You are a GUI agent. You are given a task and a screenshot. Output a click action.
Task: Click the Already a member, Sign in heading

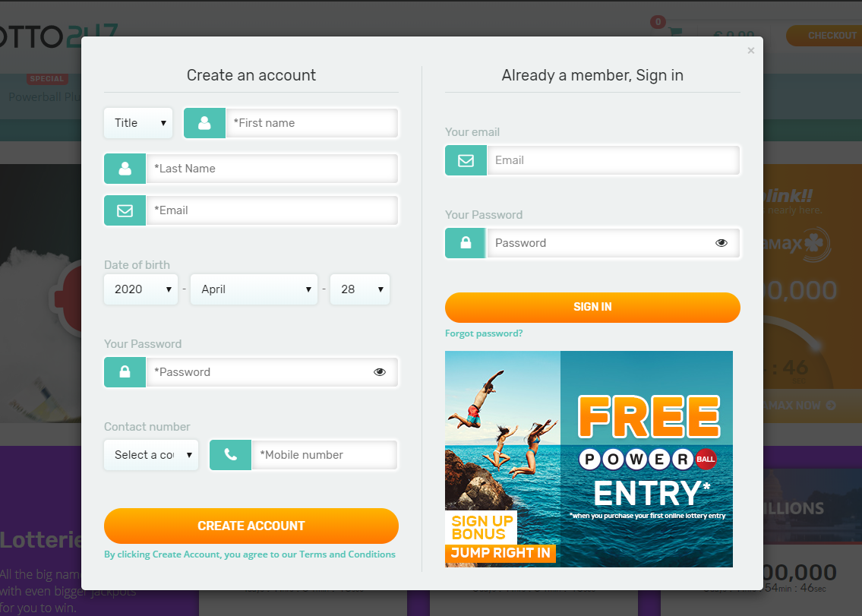click(x=592, y=75)
